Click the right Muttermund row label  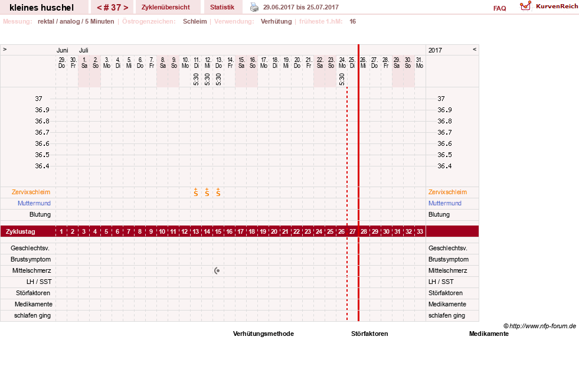444,203
